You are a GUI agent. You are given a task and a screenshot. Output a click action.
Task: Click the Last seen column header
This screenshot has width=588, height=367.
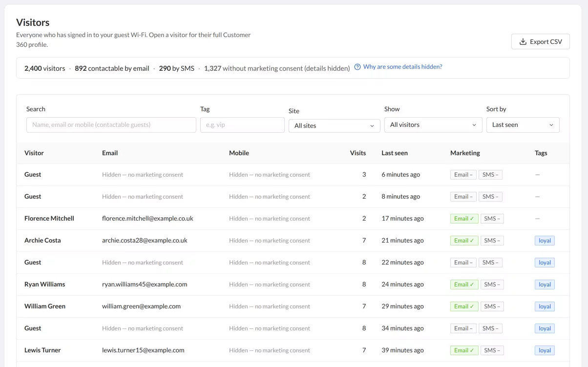click(395, 153)
